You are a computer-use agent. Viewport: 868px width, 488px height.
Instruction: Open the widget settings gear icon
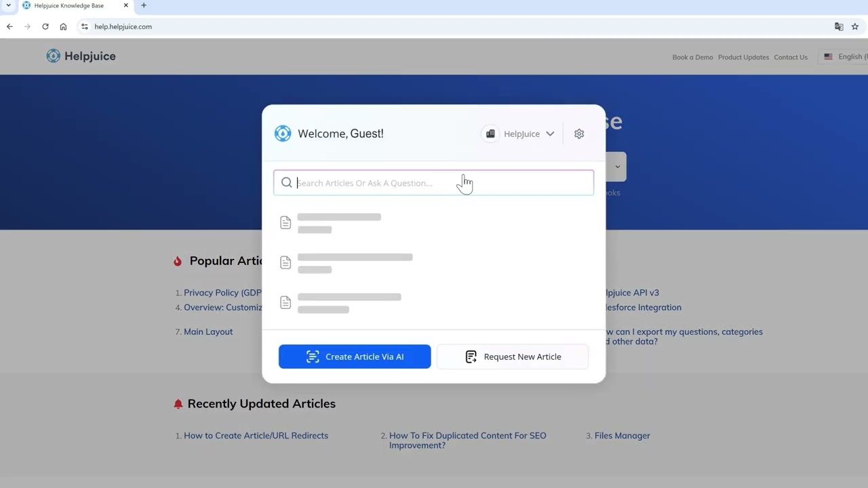click(x=579, y=134)
